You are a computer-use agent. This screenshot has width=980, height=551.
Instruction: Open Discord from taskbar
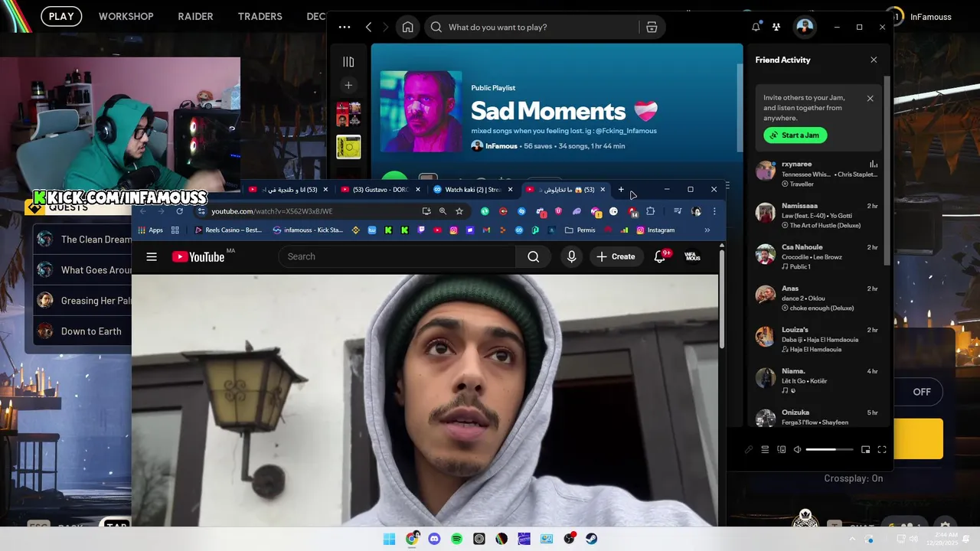coord(434,539)
